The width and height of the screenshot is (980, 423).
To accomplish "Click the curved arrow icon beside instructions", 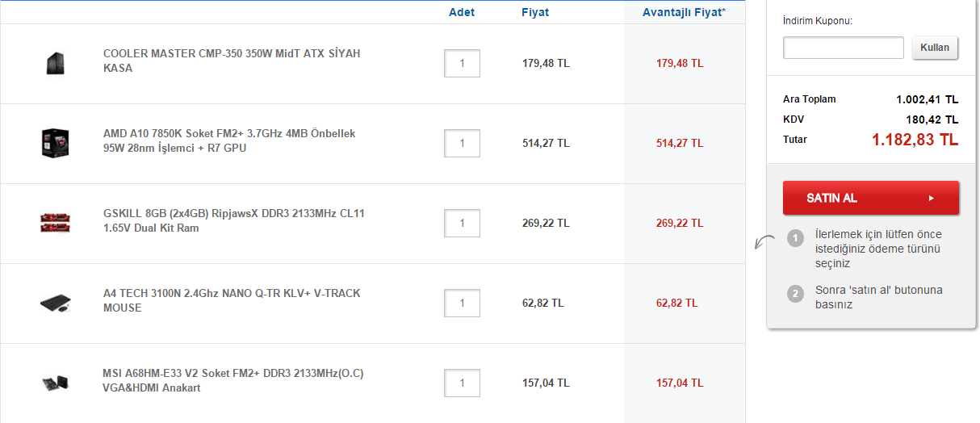I will pyautogui.click(x=762, y=243).
